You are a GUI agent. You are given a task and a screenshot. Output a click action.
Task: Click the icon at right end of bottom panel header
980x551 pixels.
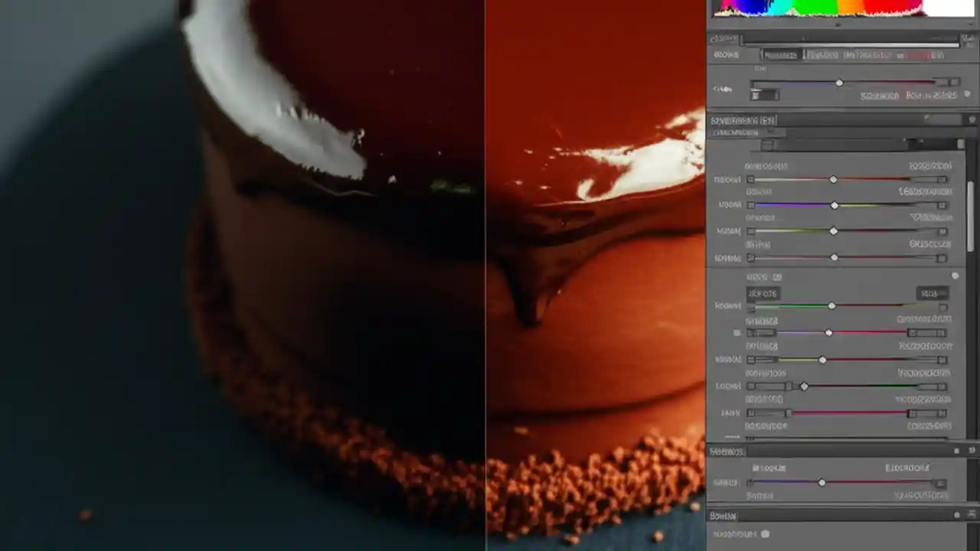click(x=972, y=514)
